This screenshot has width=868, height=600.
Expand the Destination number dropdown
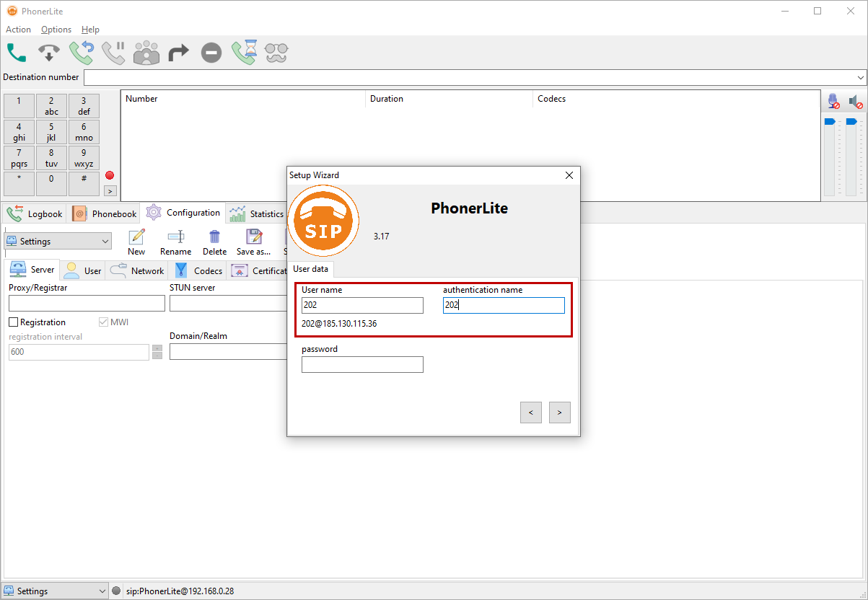click(x=861, y=77)
